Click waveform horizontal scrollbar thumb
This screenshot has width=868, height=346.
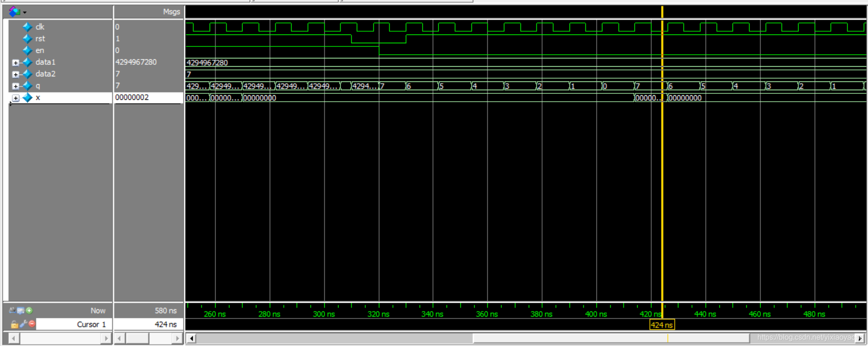tap(611, 339)
